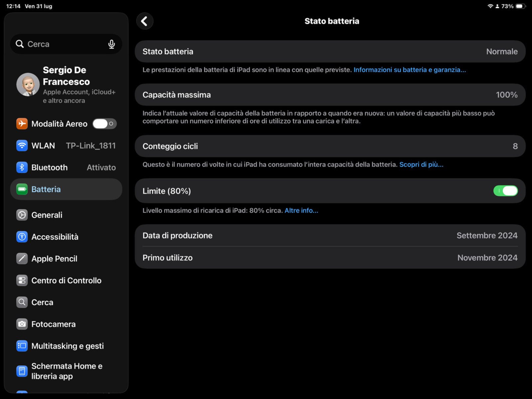This screenshot has height=399, width=532.
Task: Open Generali settings
Action: [x=66, y=215]
